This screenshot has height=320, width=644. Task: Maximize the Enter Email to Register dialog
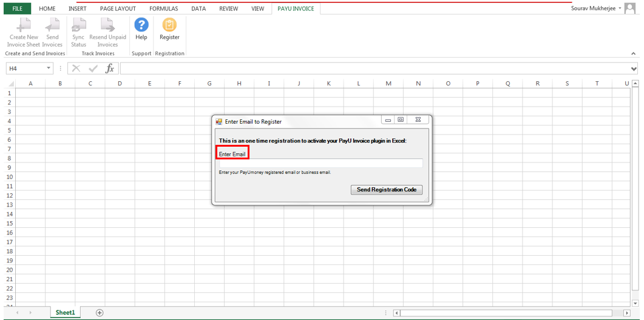401,120
